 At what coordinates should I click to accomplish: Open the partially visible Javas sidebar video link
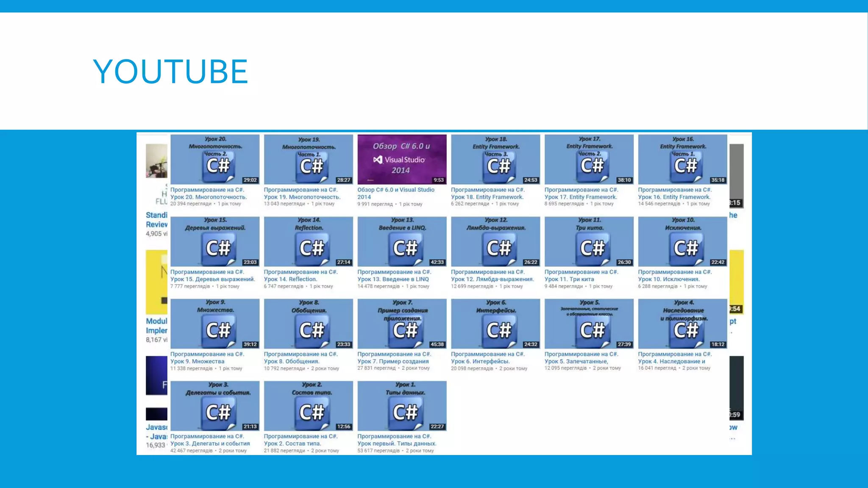156,432
